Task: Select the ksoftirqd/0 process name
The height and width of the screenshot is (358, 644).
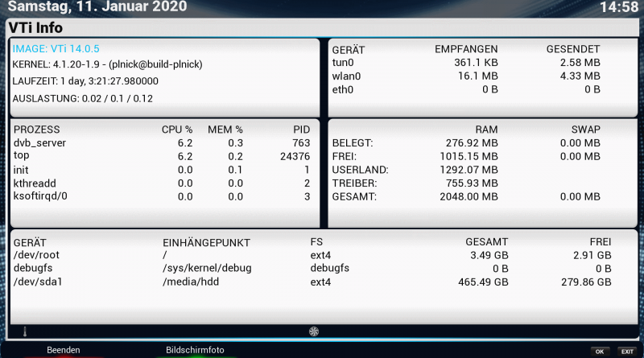Action: click(x=40, y=195)
